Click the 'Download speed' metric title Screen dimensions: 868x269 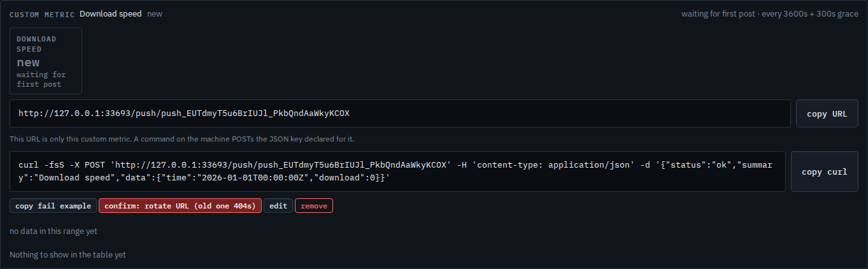(111, 13)
